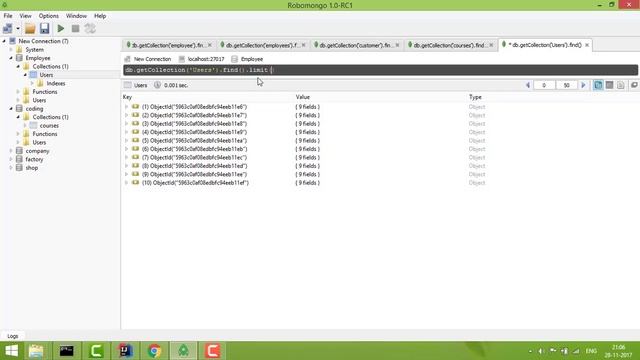
Task: Open the Options menu
Action: point(49,16)
